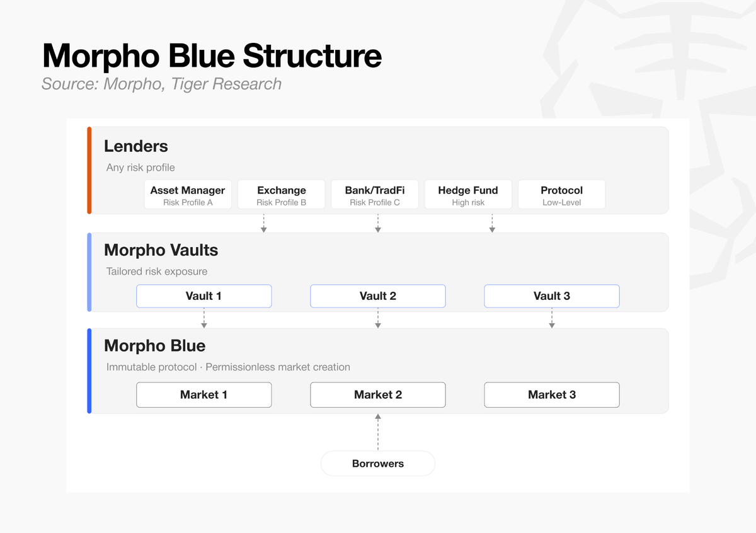The width and height of the screenshot is (756, 533).
Task: Click the orange Lenders accent bar
Action: pyautogui.click(x=89, y=170)
